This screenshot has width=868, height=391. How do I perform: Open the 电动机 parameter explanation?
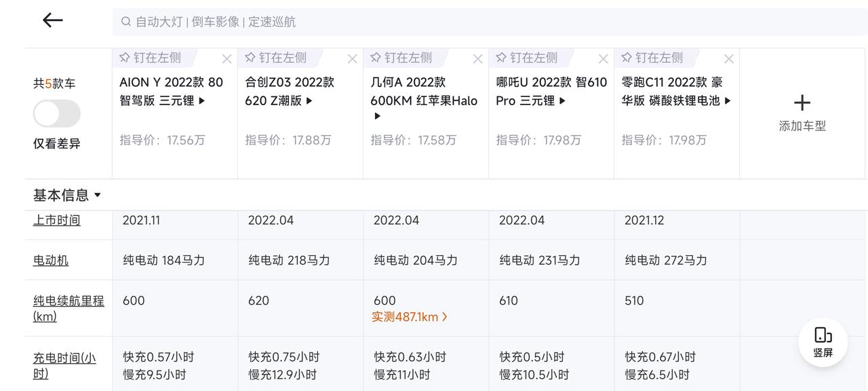tap(51, 260)
